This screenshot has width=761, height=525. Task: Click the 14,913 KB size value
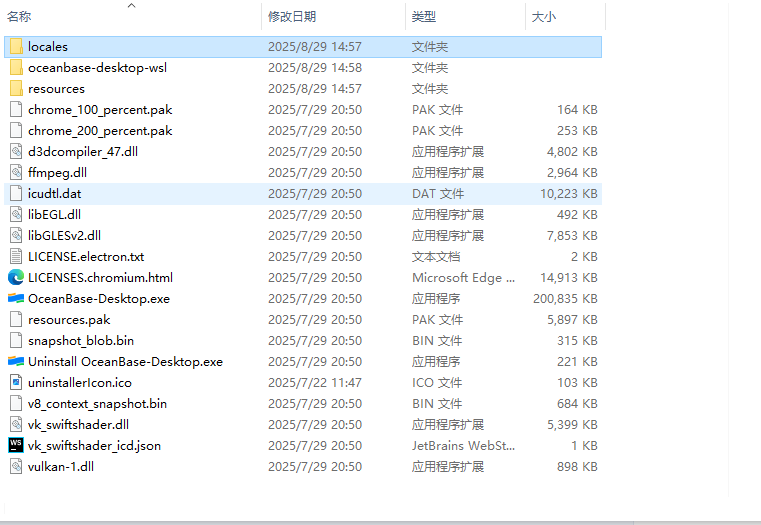tap(569, 278)
